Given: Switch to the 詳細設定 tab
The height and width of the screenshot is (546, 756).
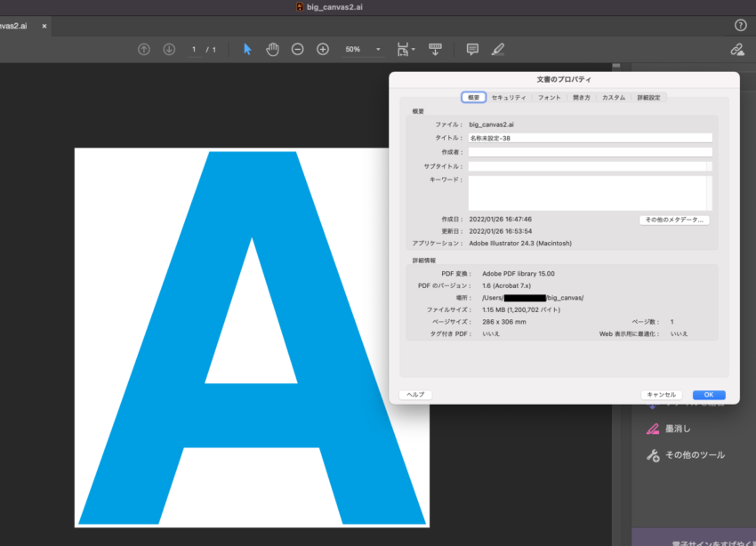Looking at the screenshot, I should 649,97.
